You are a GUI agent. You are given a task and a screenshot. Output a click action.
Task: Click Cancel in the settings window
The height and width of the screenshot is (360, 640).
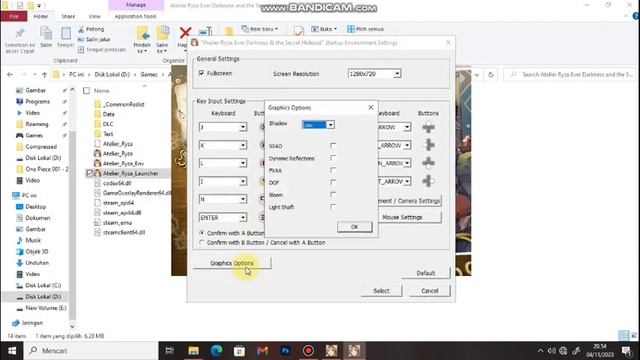(x=430, y=291)
